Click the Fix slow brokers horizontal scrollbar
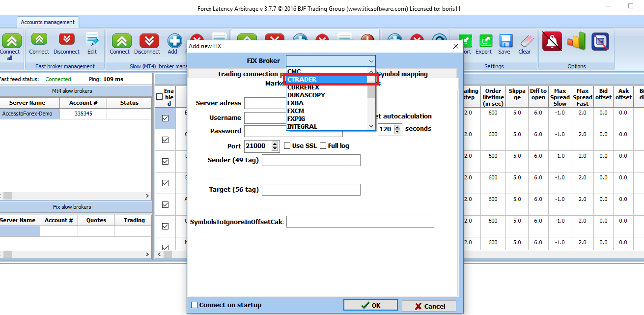The image size is (644, 315). (76, 254)
